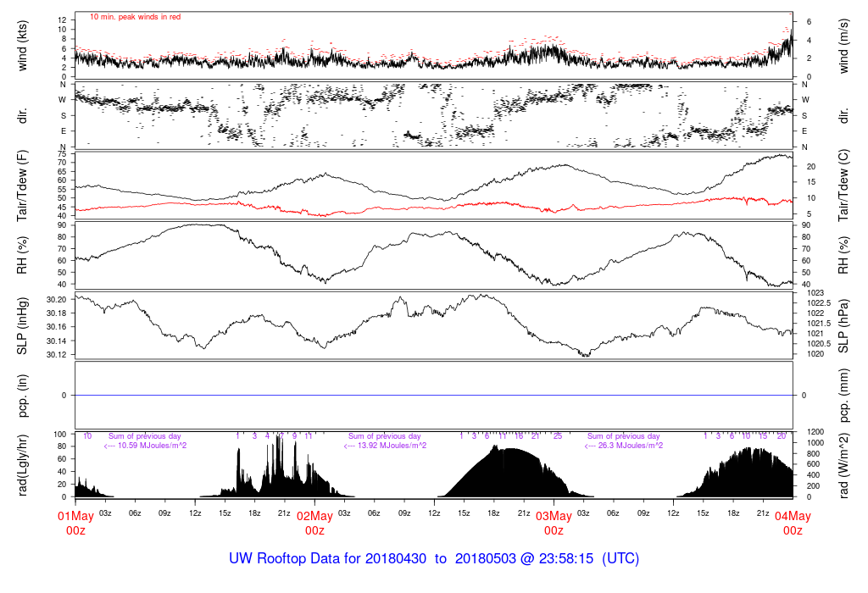Screen dimensions: 868x593
Task: Click the blue zero precipitation line
Action: 434,395
